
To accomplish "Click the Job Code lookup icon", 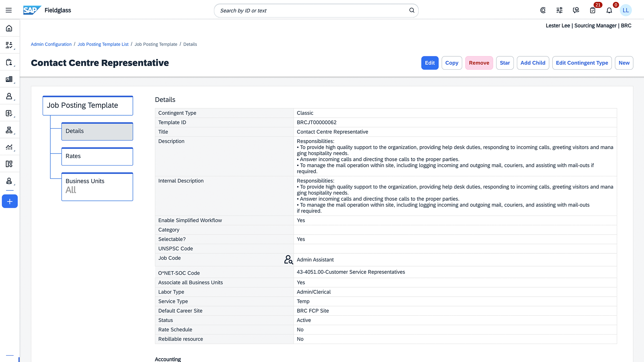I will click(x=288, y=260).
